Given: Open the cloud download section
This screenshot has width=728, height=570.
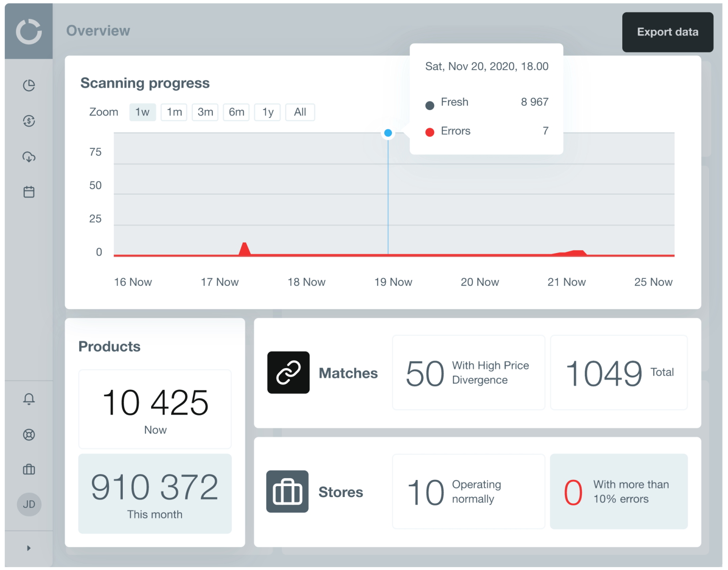Looking at the screenshot, I should click(x=29, y=156).
